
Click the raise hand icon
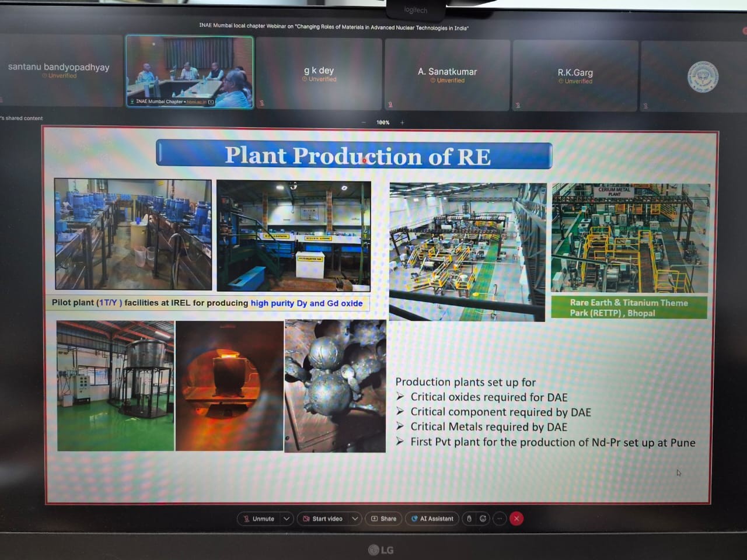click(469, 519)
